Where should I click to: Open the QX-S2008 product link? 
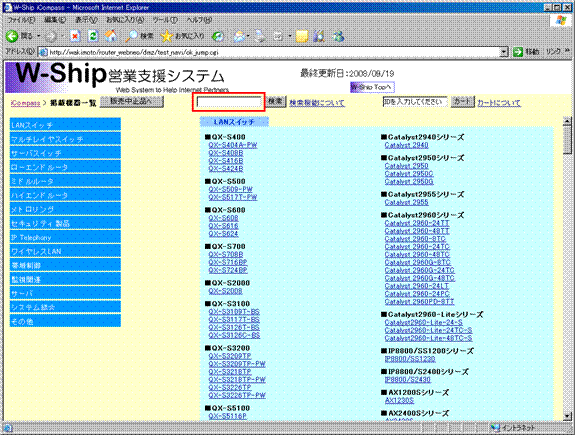[225, 291]
